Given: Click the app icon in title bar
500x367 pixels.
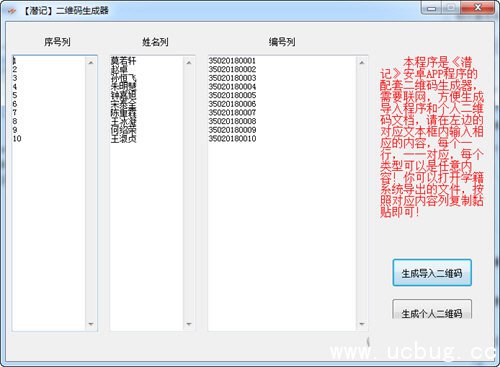Looking at the screenshot, I should pos(12,11).
